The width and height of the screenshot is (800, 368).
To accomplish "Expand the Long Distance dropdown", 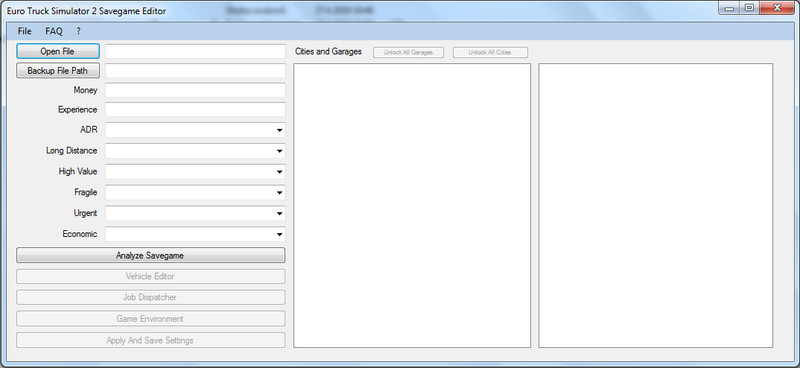I will tap(195, 151).
